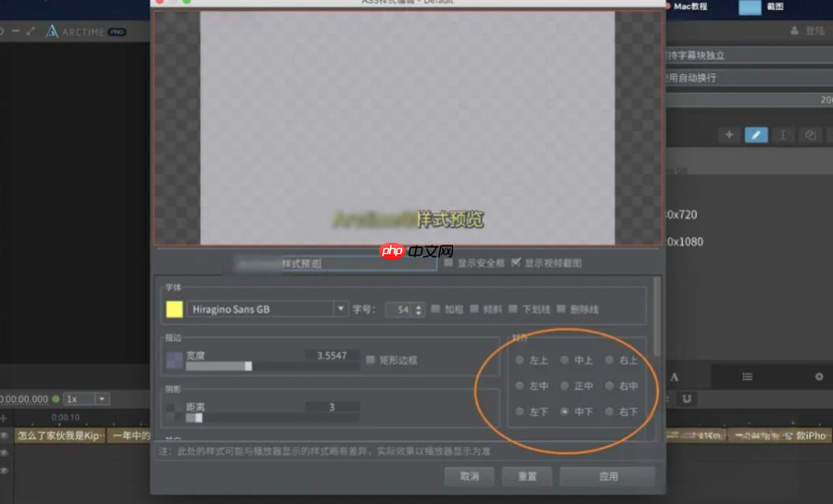The width and height of the screenshot is (833, 504).
Task: Select subtitle block 怎么了家伙我是Kip
Action: pyautogui.click(x=59, y=435)
